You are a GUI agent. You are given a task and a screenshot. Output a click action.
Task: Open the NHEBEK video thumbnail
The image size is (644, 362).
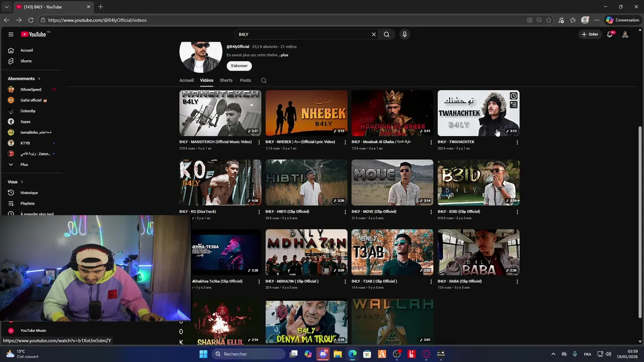306,113
